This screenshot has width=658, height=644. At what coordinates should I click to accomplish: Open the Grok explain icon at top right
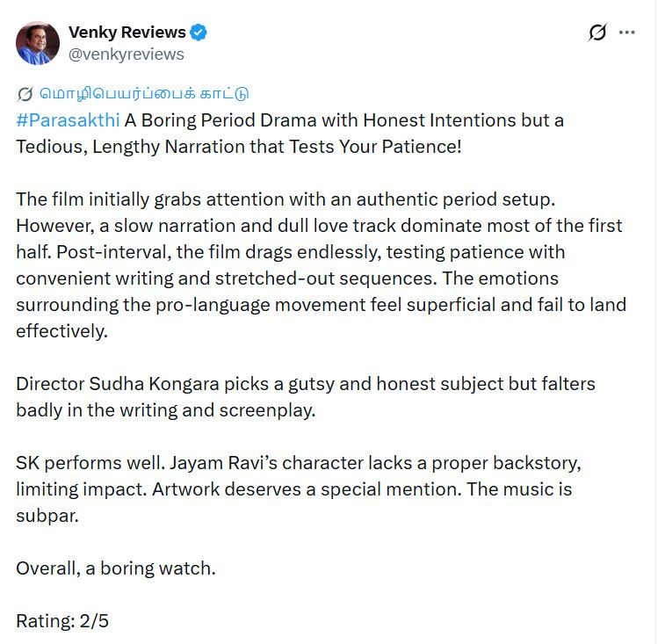597,33
